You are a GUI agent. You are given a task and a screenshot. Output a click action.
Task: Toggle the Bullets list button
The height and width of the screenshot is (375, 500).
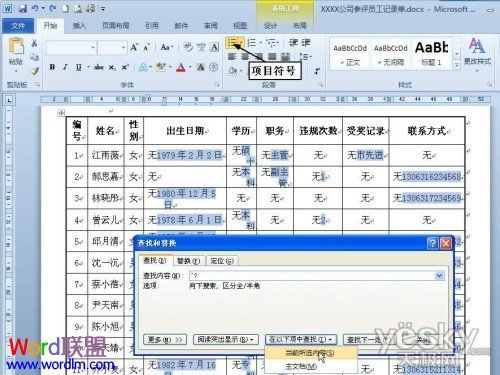(232, 43)
